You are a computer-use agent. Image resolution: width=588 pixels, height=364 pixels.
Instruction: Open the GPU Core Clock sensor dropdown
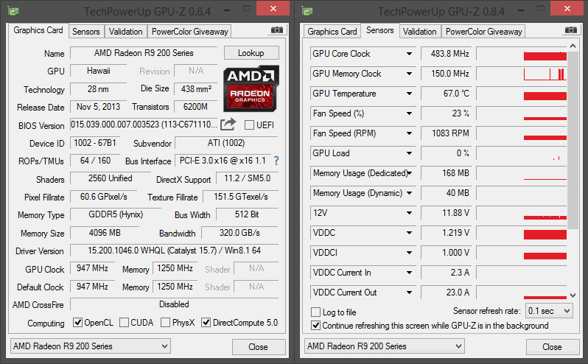coord(409,54)
